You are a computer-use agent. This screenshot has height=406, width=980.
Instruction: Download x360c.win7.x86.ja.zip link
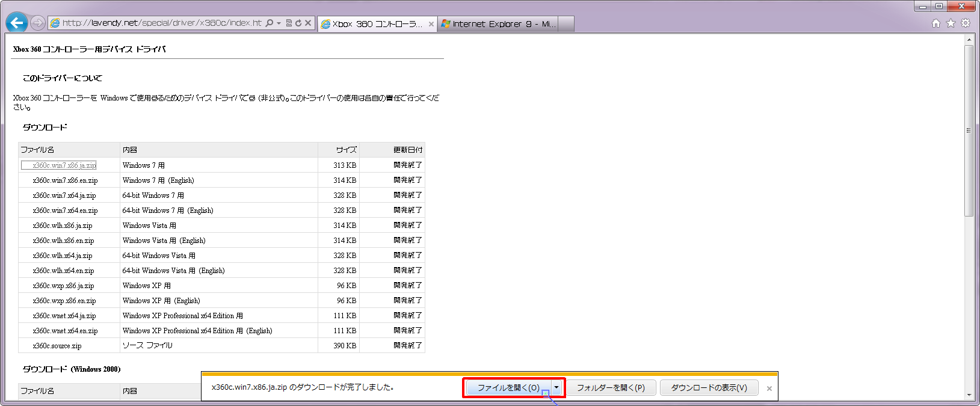point(64,165)
